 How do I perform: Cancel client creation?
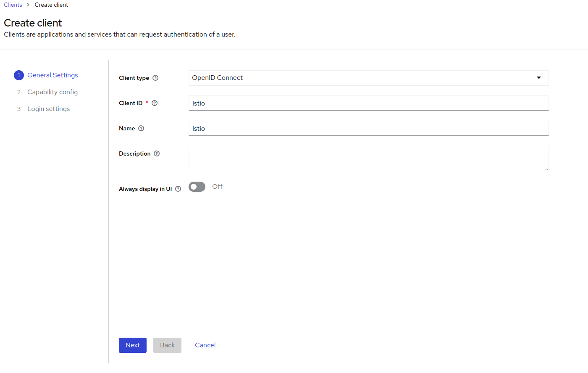[205, 345]
